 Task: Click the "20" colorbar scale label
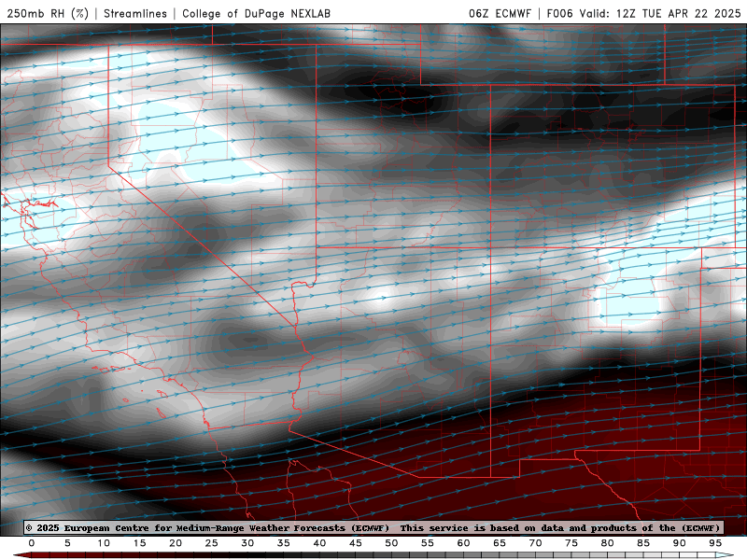176,543
